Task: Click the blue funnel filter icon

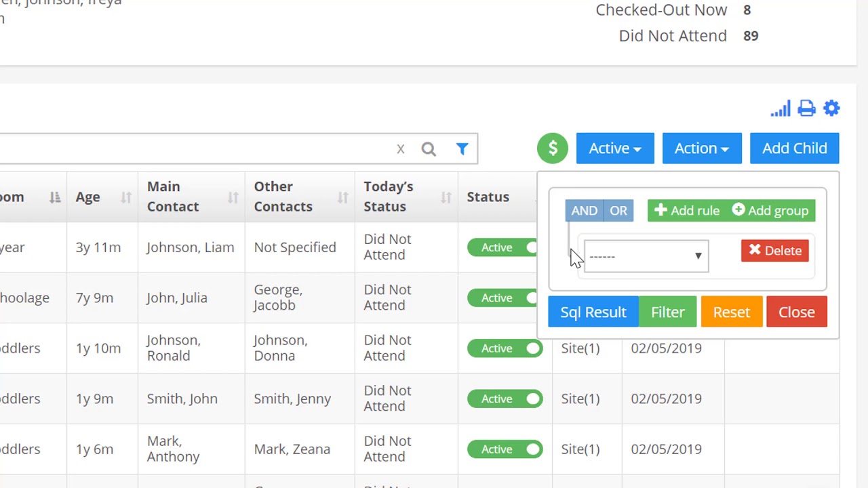Action: (x=462, y=149)
